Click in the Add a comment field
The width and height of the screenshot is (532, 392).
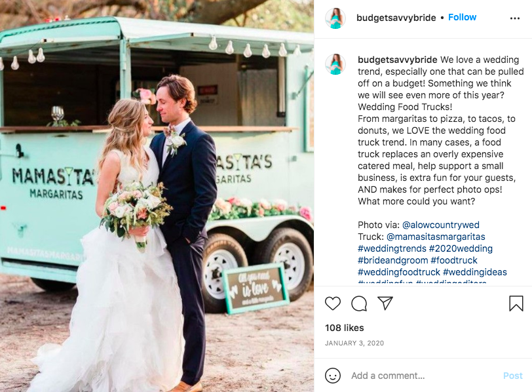click(x=424, y=376)
